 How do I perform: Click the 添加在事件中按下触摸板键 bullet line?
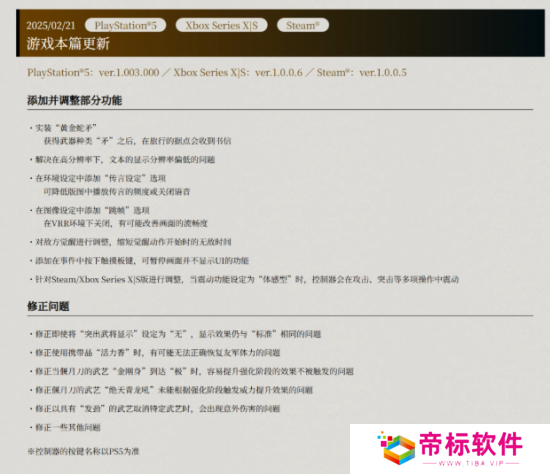(x=139, y=261)
